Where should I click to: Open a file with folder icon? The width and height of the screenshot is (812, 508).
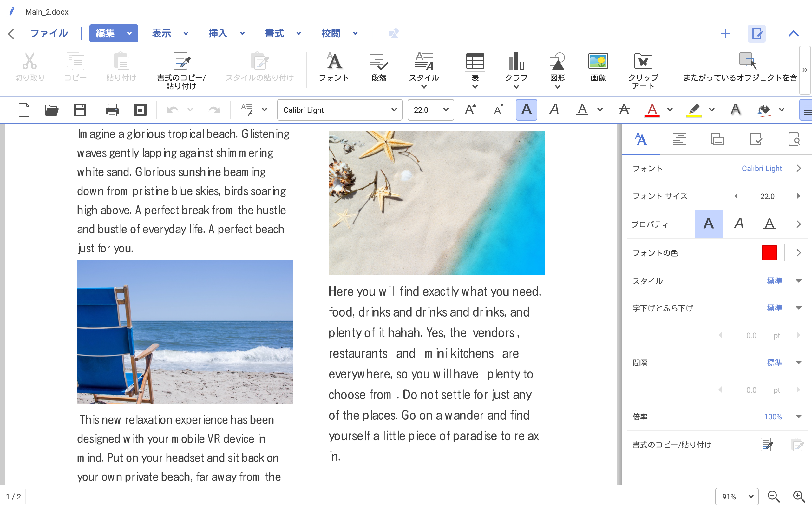[52, 110]
